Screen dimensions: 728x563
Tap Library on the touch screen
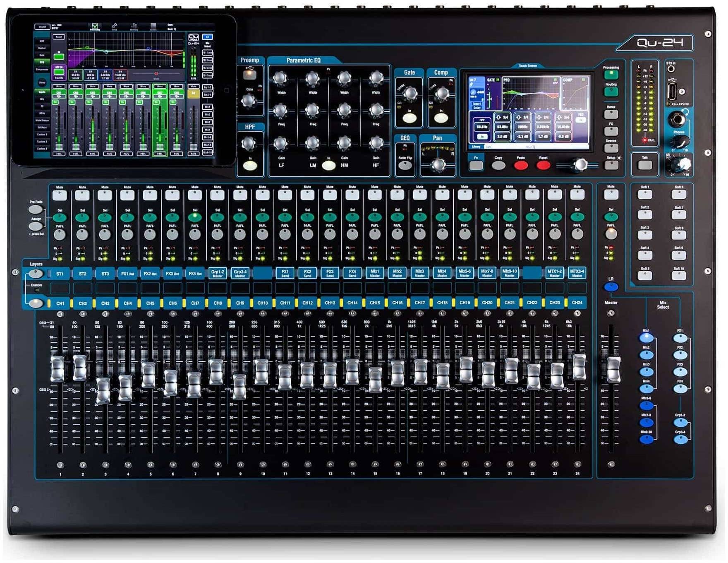tap(477, 147)
